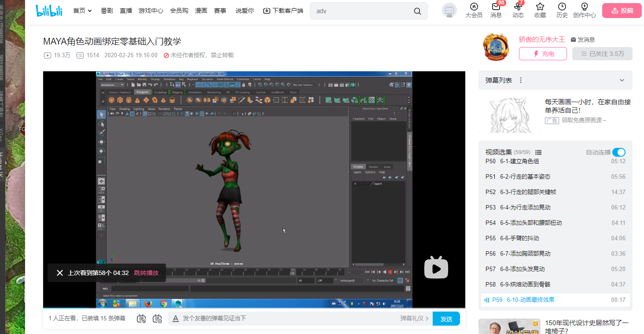Click the 充电 charge button
Viewport: 644px width, 334px height.
543,54
